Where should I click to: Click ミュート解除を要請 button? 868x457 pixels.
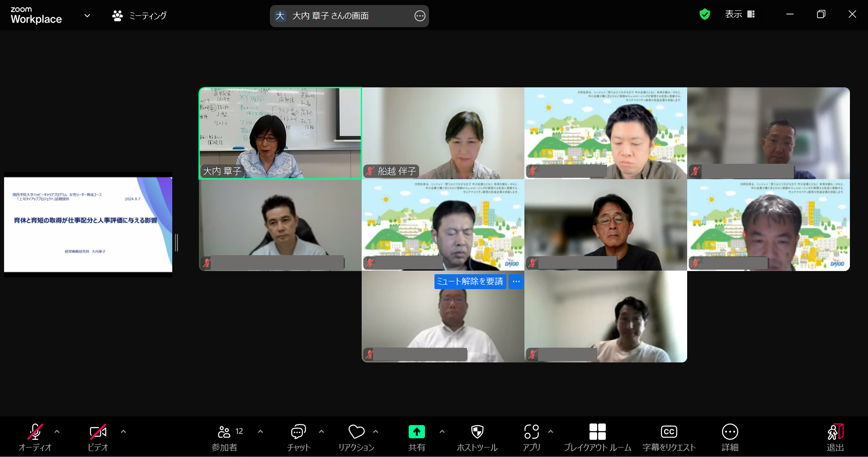coord(470,281)
